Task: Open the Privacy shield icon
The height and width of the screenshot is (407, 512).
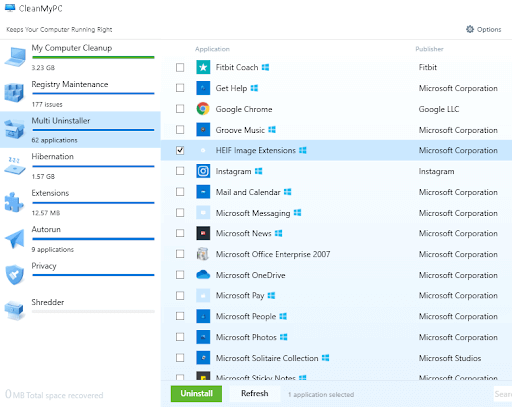Action: pos(15,275)
